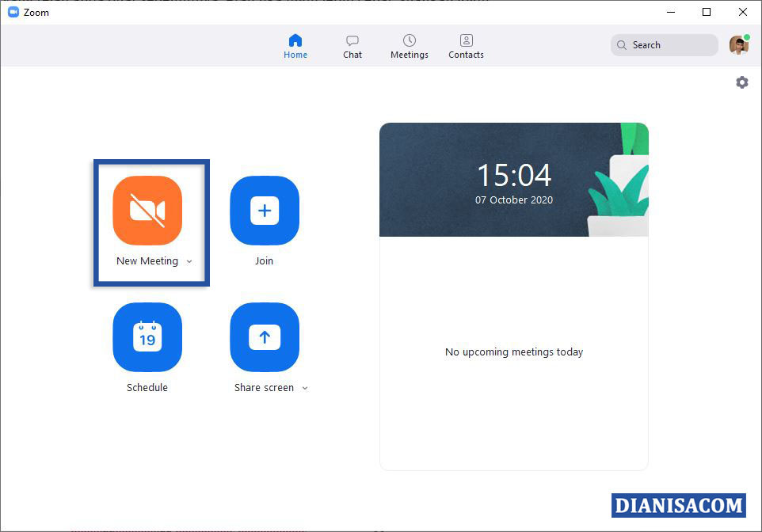Open the Chat tab
The height and width of the screenshot is (532, 762).
click(x=352, y=46)
